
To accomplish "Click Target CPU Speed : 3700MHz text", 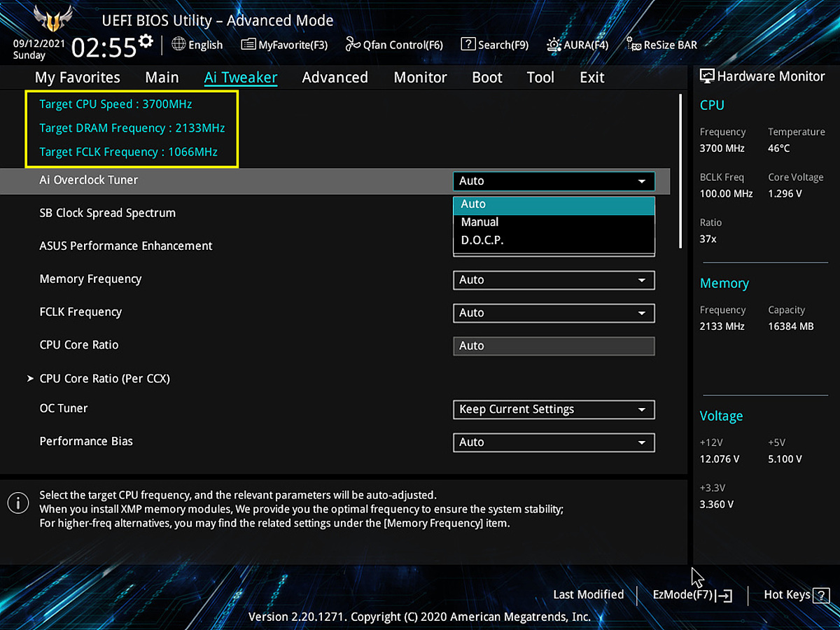I will pos(115,104).
